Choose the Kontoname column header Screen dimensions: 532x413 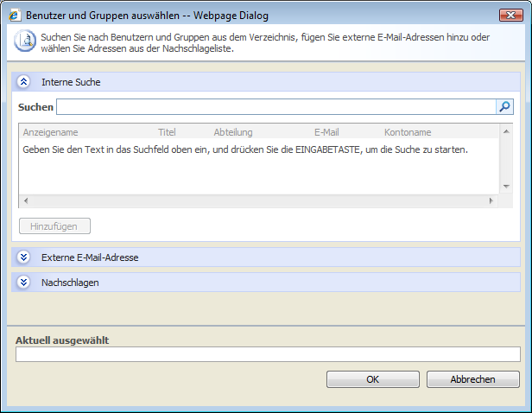(x=408, y=132)
